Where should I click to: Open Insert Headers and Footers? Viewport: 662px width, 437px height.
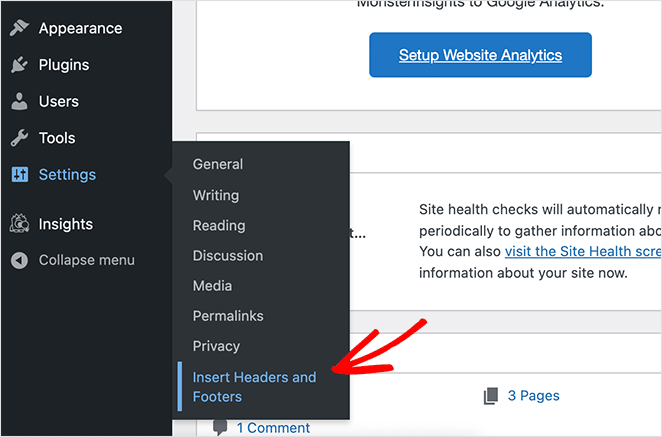[x=254, y=386]
